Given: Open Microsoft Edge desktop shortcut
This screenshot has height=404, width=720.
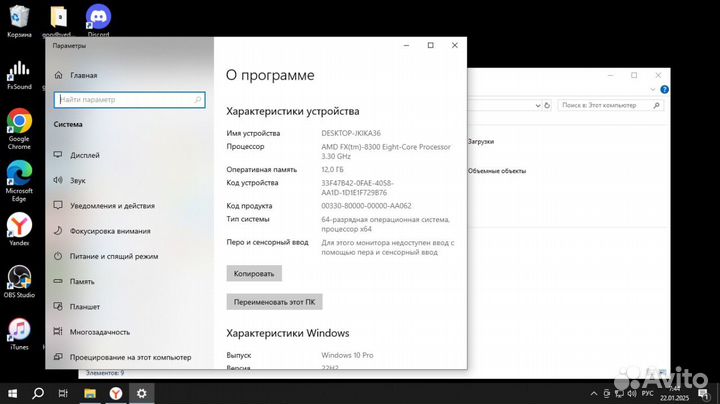Looking at the screenshot, I should point(19,181).
